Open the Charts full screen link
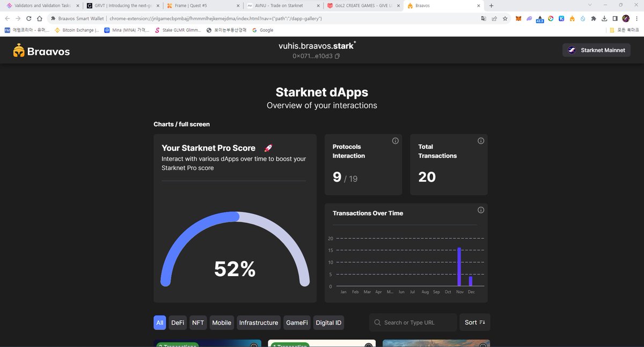644x347 pixels. 181,124
